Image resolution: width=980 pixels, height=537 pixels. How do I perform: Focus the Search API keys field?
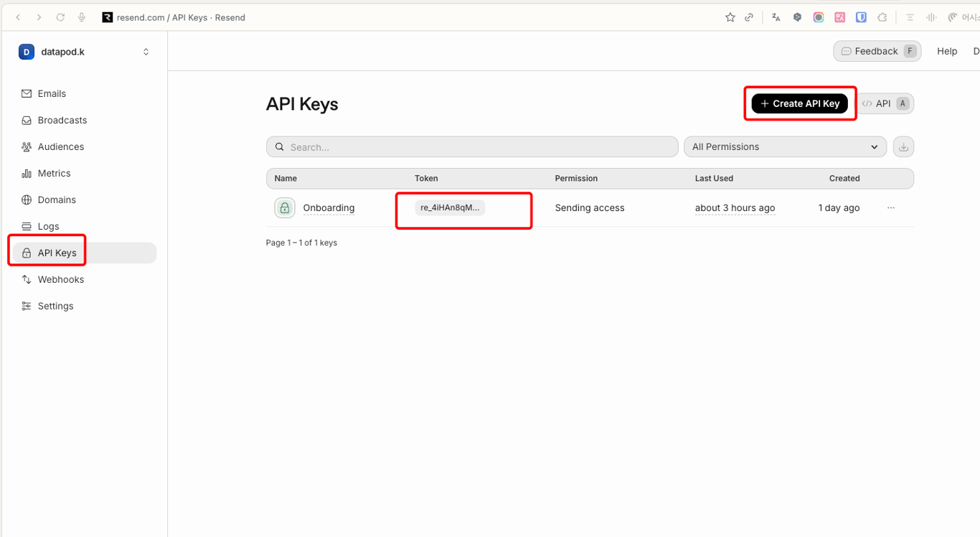point(472,146)
